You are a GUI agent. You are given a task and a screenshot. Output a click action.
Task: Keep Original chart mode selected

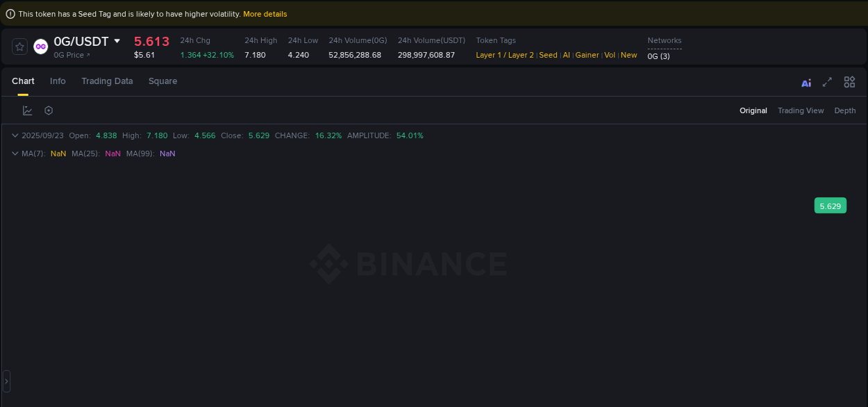(x=753, y=110)
